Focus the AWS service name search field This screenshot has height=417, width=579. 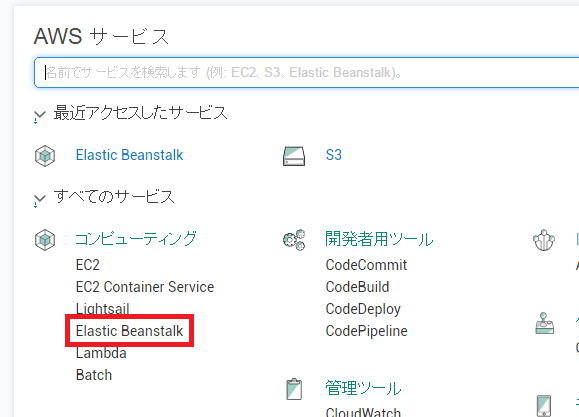click(306, 72)
